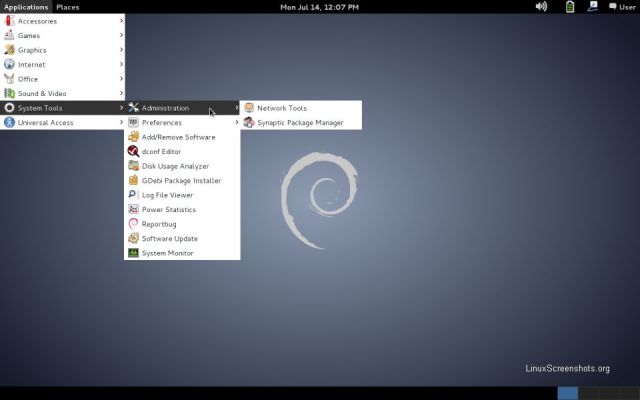Select the System Tools menu label

click(x=40, y=108)
